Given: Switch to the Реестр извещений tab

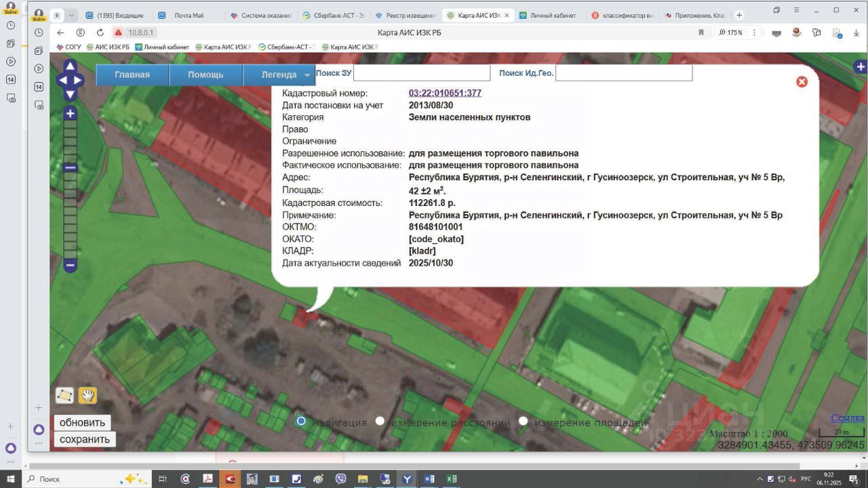Looking at the screenshot, I should [x=405, y=15].
